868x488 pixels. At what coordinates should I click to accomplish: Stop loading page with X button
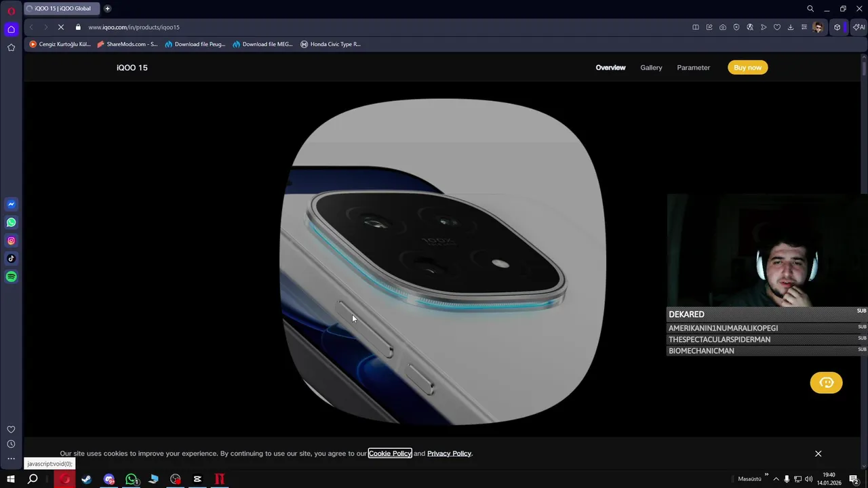tap(60, 27)
